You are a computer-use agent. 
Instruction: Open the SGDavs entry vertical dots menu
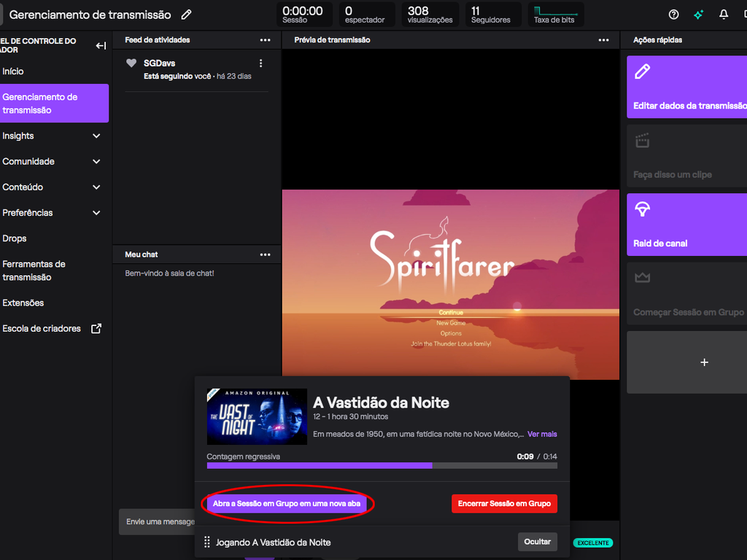point(260,63)
